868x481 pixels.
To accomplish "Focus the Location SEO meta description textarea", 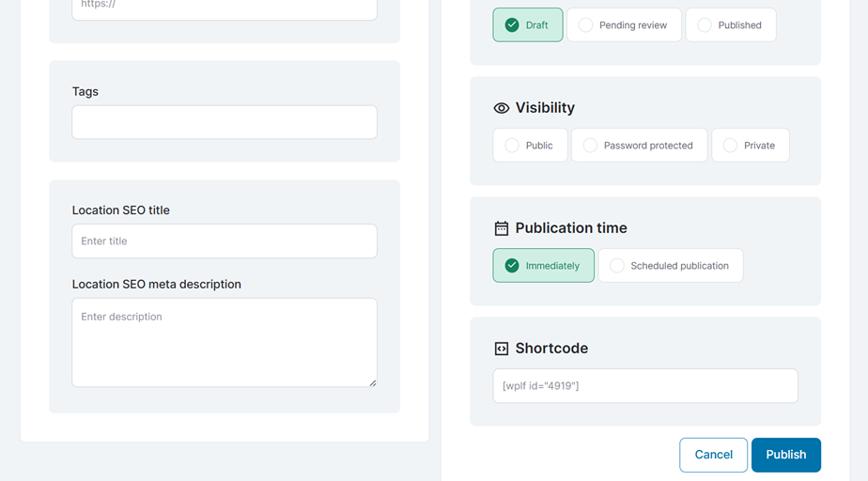I will click(x=225, y=343).
